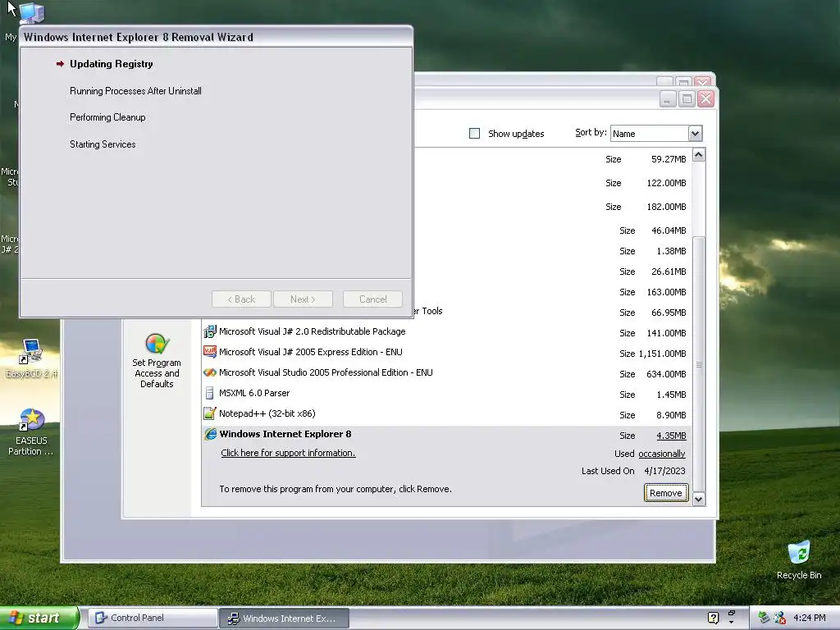Click the Cancel button in Removal Wizard
This screenshot has width=840, height=630.
pyautogui.click(x=373, y=299)
